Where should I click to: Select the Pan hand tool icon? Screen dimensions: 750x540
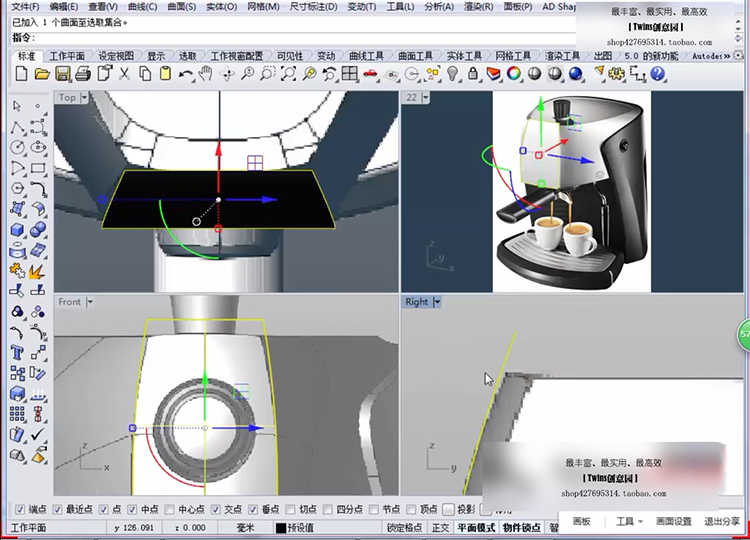click(x=205, y=74)
